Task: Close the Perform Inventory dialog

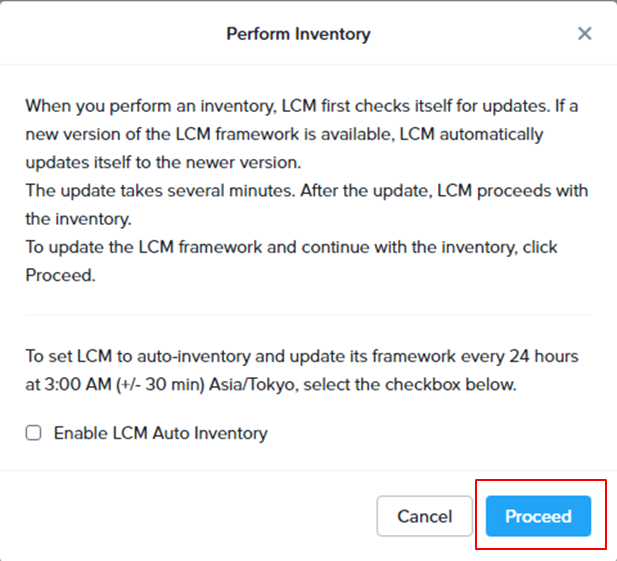Action: tap(585, 34)
